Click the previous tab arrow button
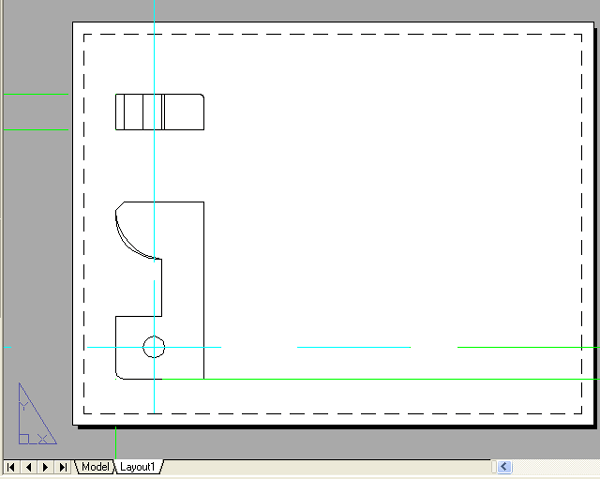The height and width of the screenshot is (479, 600). (x=29, y=467)
